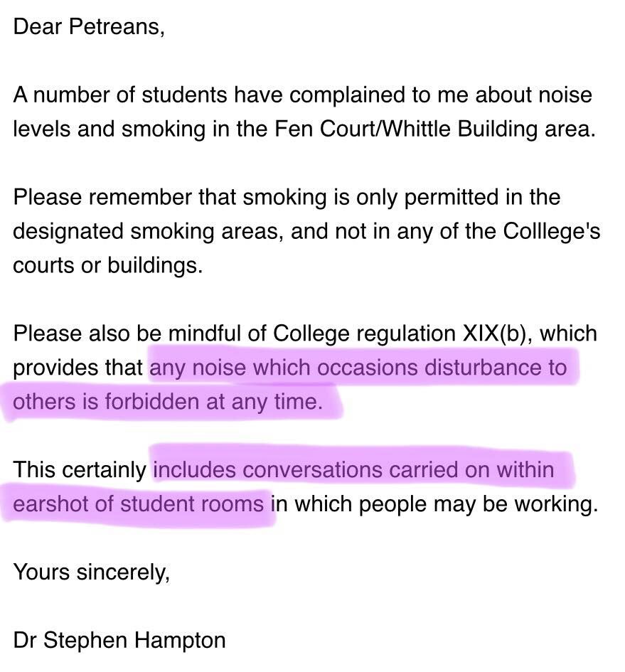Click highlighted 'includes conversations carried on within'
Screen dimensions: 625x672
click(353, 470)
